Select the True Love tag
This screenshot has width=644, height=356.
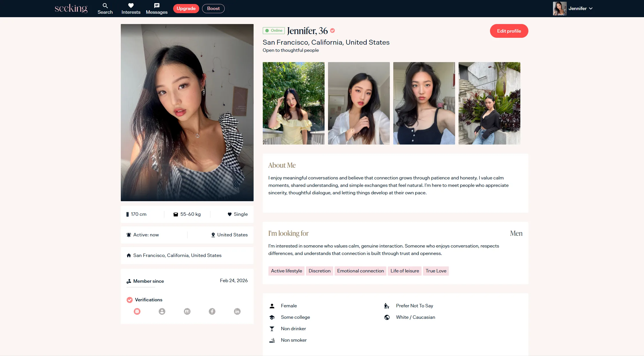(436, 271)
